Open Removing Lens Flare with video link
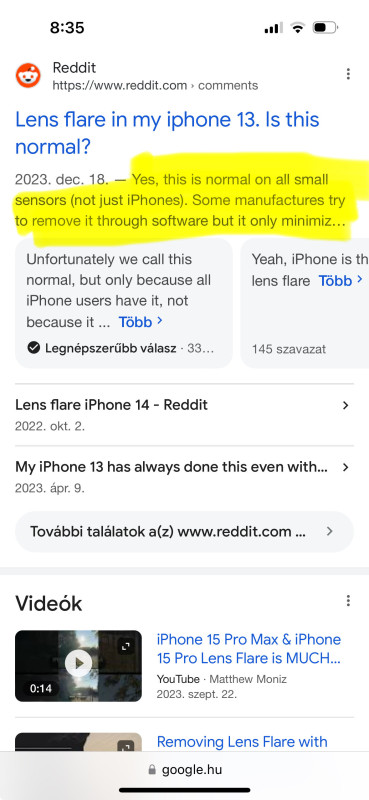This screenshot has width=369, height=800. [x=242, y=741]
